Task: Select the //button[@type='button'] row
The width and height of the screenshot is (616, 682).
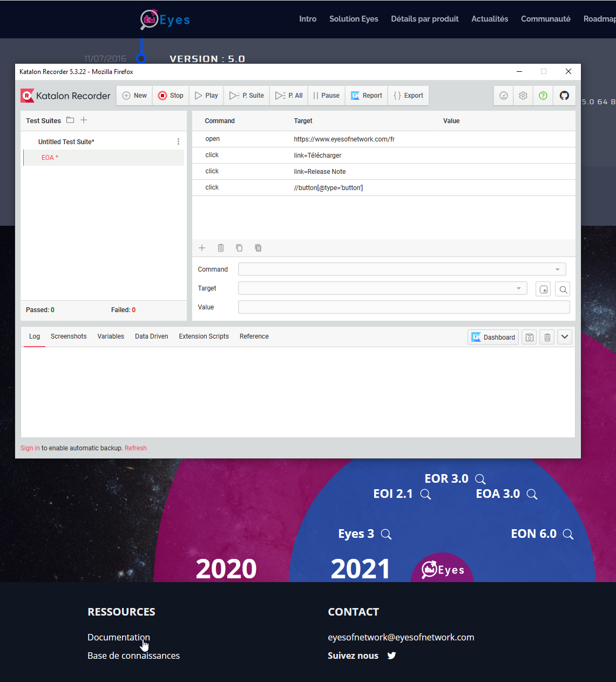Action: click(384, 188)
